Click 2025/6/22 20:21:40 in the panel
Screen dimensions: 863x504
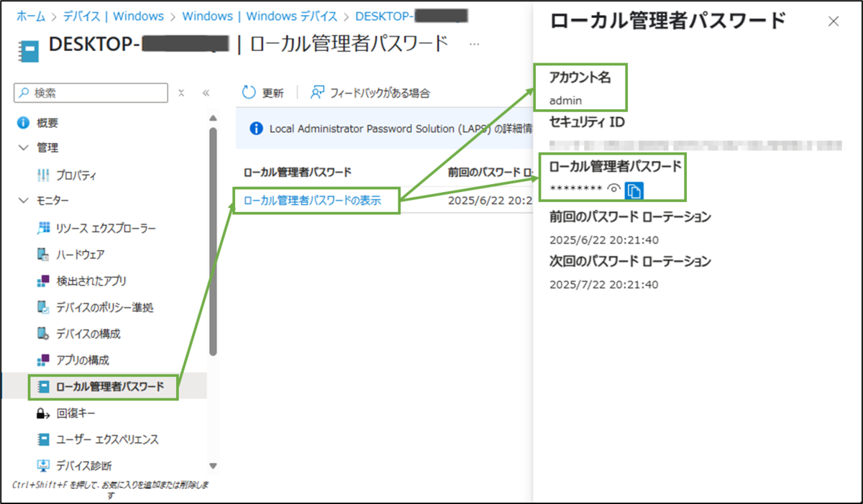[x=604, y=240]
